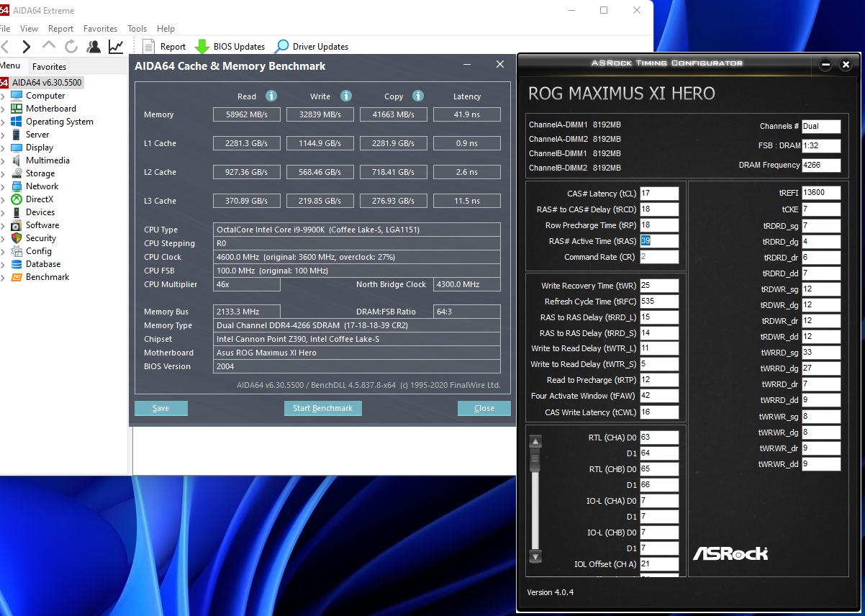This screenshot has height=616, width=865.
Task: Click the info icon next to Read
Action: pyautogui.click(x=271, y=96)
